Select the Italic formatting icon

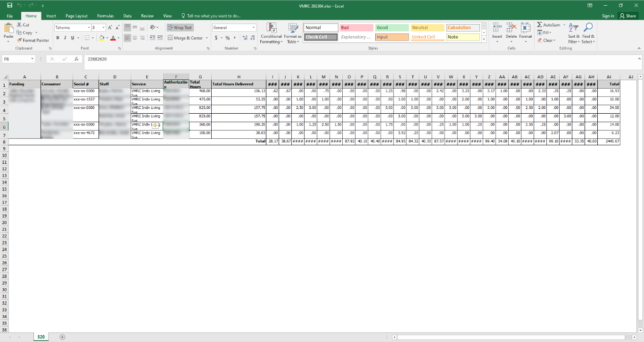(x=65, y=37)
